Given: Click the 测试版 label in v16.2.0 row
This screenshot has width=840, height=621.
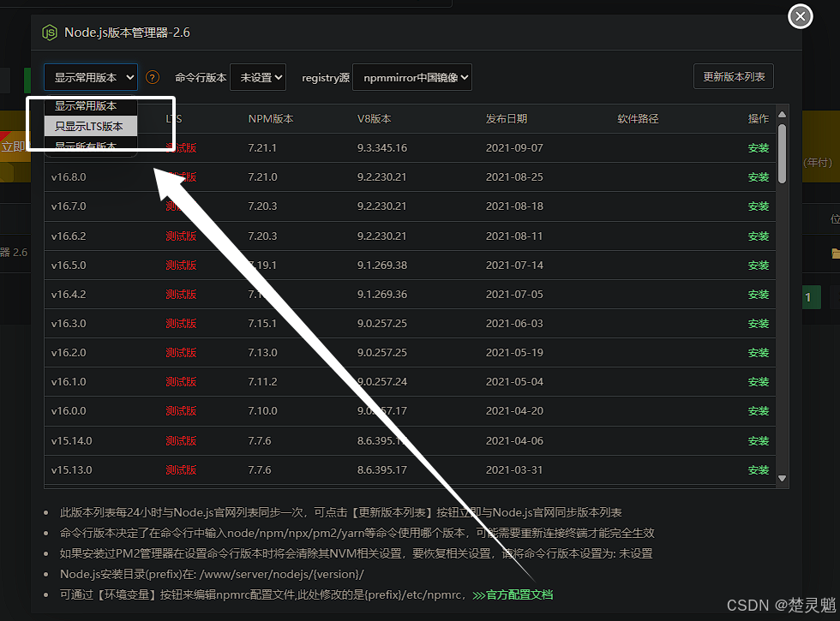Looking at the screenshot, I should pos(181,353).
